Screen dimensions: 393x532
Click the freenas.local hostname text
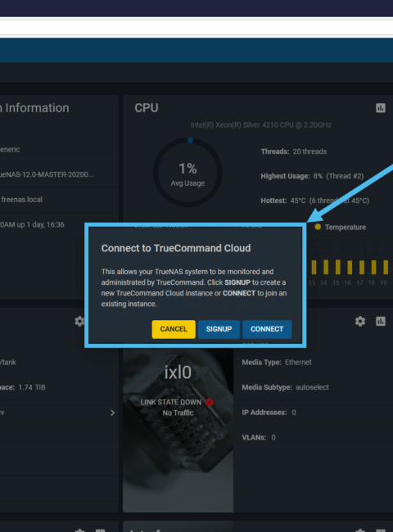[22, 200]
